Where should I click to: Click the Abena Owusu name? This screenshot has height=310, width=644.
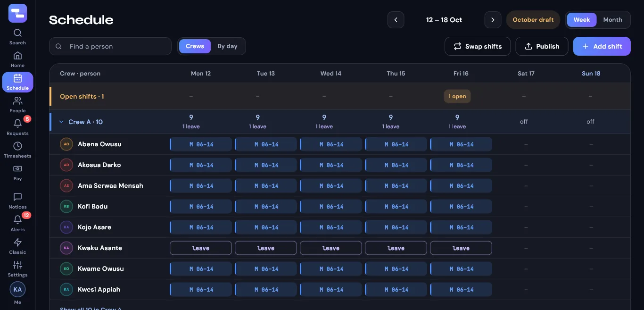pyautogui.click(x=99, y=144)
